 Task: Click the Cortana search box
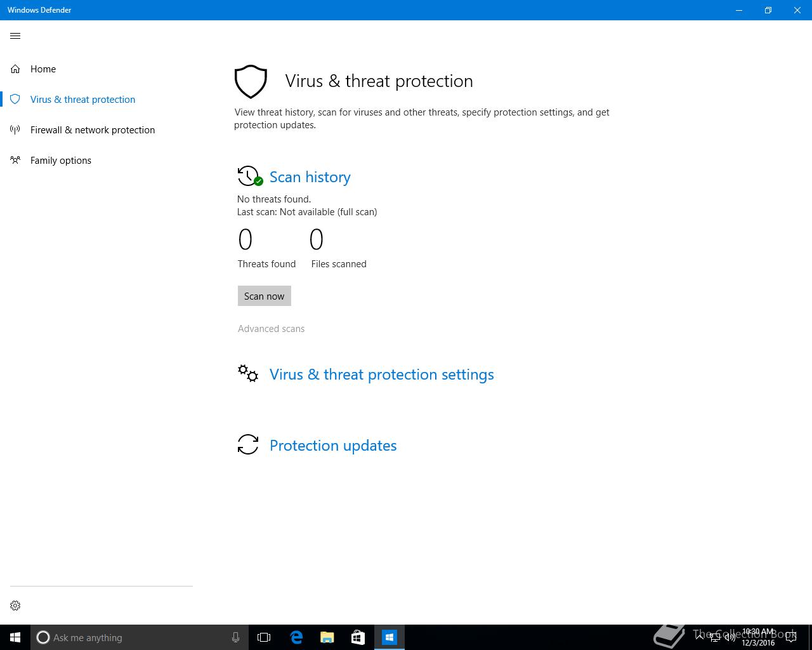click(139, 637)
